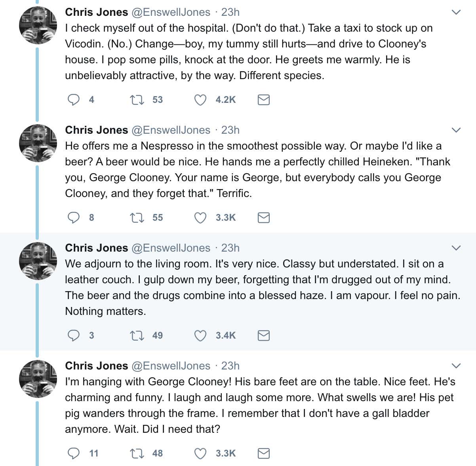Viewport: 476px width, 466px height.
Task: Open Chris Jones profile from first tweet
Action: pos(97,12)
